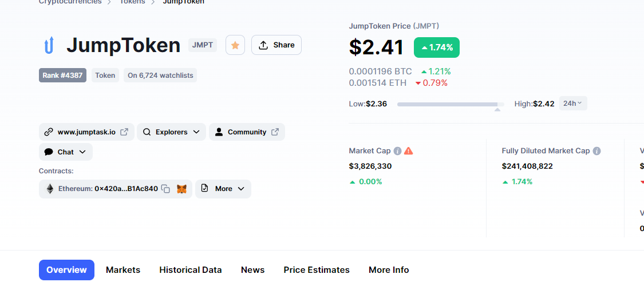Viewport: 644px width, 282px height.
Task: Click the Market Cap info icon
Action: pos(397,151)
